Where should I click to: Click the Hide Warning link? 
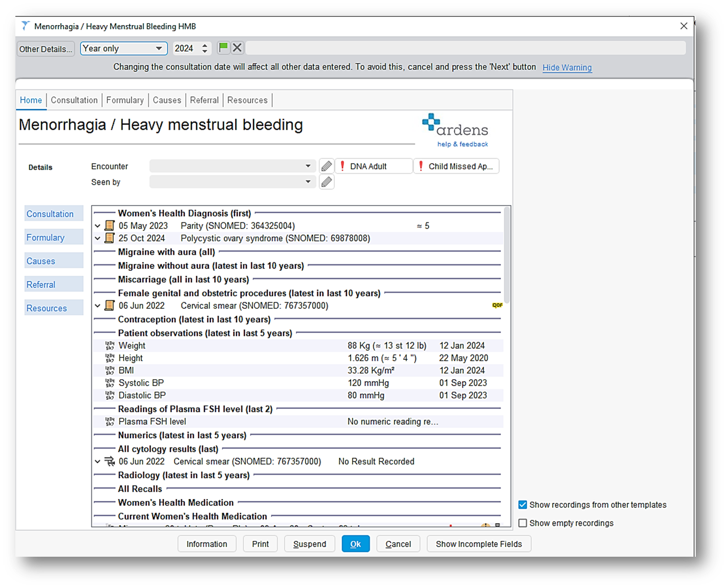567,67
